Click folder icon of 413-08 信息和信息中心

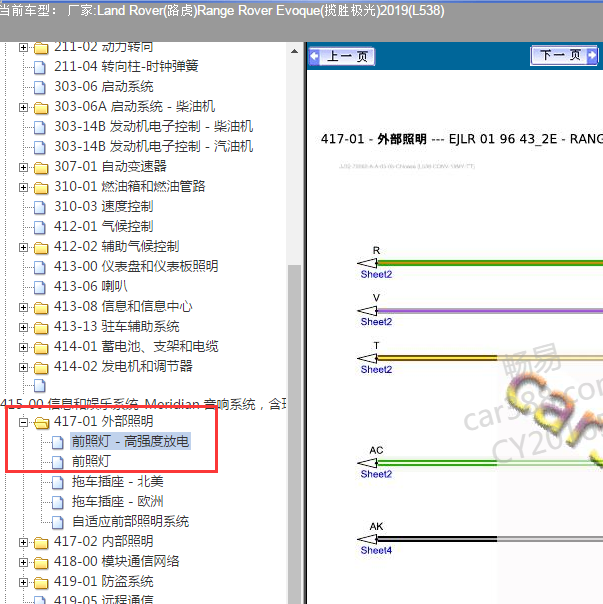tap(41, 307)
